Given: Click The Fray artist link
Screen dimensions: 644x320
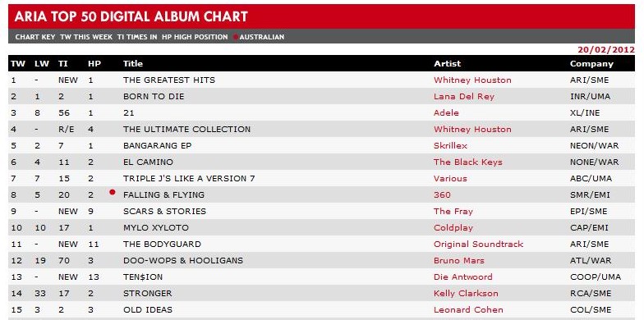Looking at the screenshot, I should (453, 212).
